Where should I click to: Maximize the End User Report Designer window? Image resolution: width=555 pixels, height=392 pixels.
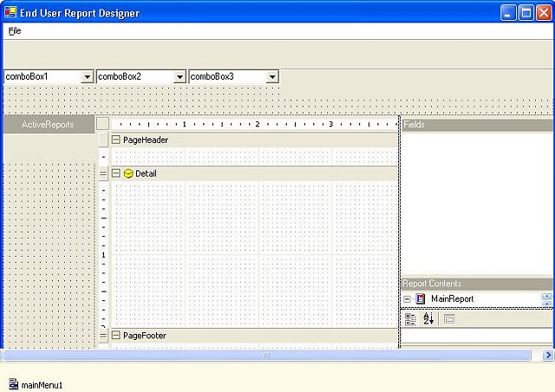(526, 12)
